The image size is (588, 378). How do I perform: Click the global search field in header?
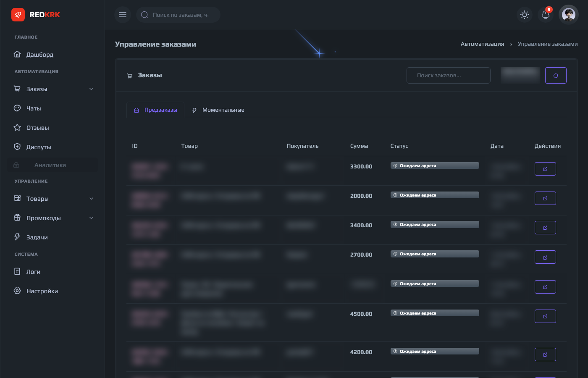[x=181, y=15]
